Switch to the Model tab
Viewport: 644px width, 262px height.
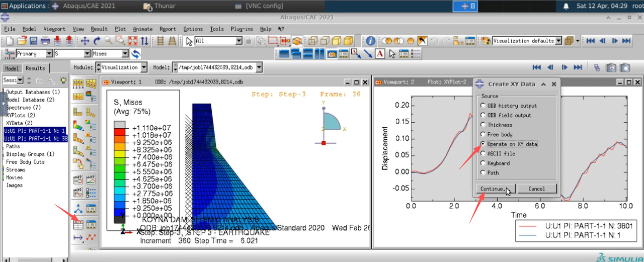tap(12, 68)
